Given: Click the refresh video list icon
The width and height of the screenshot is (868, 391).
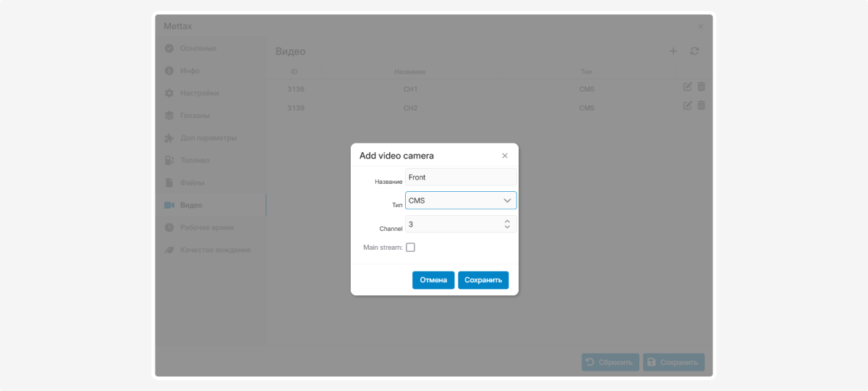Looking at the screenshot, I should tap(694, 51).
